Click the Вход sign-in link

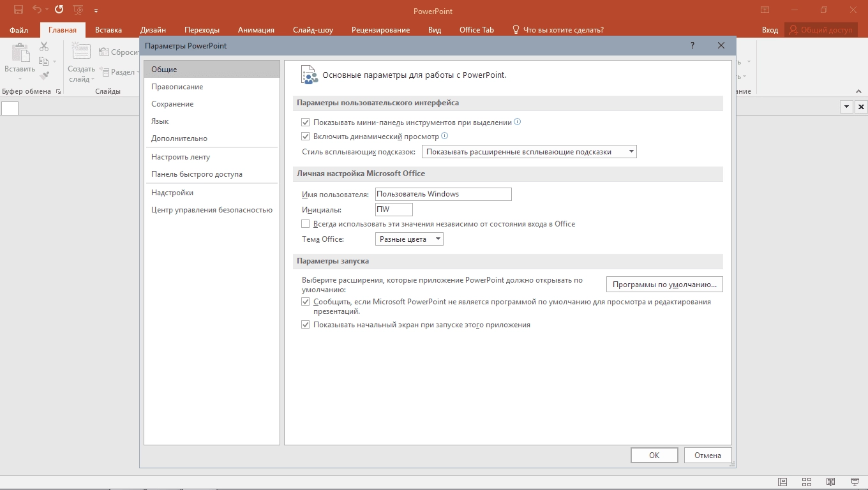(770, 30)
